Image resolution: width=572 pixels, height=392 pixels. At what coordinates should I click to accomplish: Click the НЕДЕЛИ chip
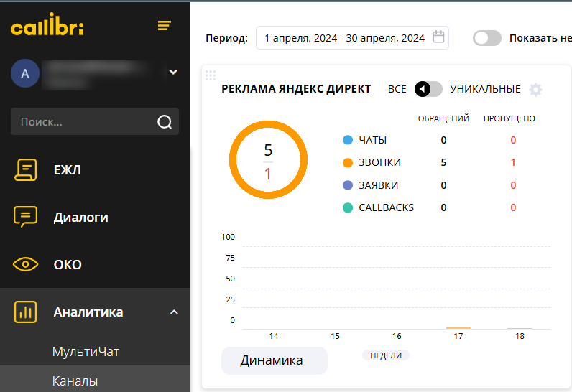(386, 355)
